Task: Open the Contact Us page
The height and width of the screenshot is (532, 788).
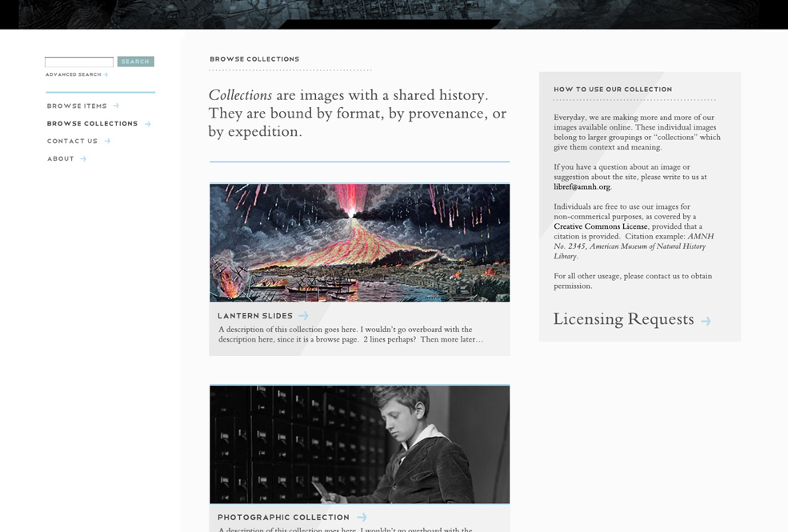Action: 72,141
